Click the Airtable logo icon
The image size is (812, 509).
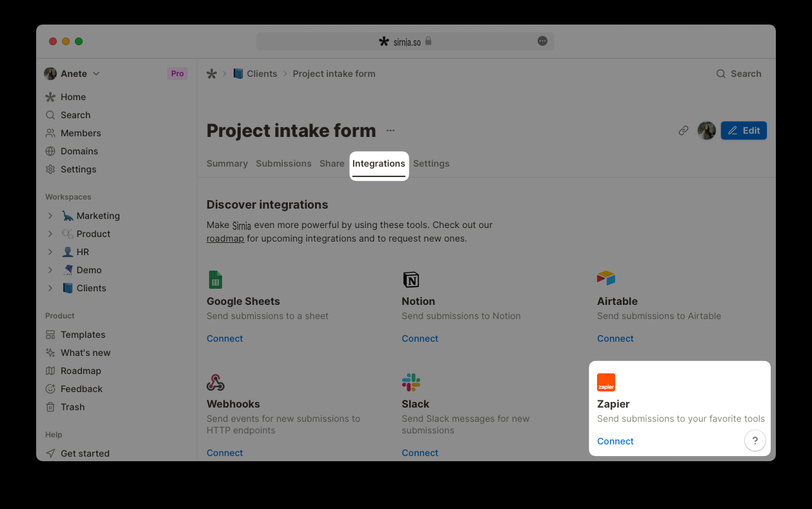click(x=606, y=278)
